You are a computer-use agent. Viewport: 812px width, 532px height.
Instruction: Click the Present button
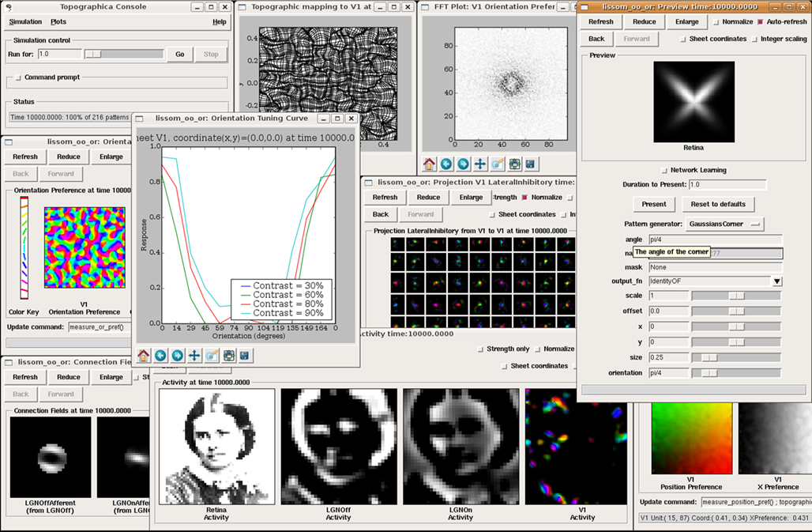[x=654, y=204]
